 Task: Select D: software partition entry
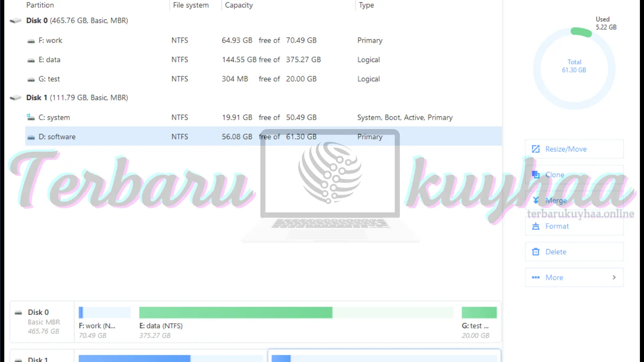pyautogui.click(x=57, y=136)
